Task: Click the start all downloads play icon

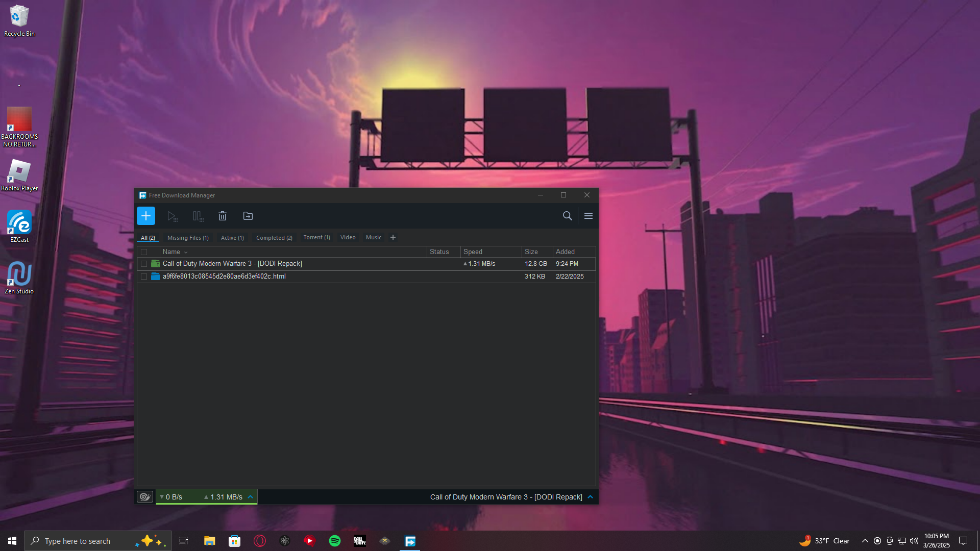Action: click(172, 216)
